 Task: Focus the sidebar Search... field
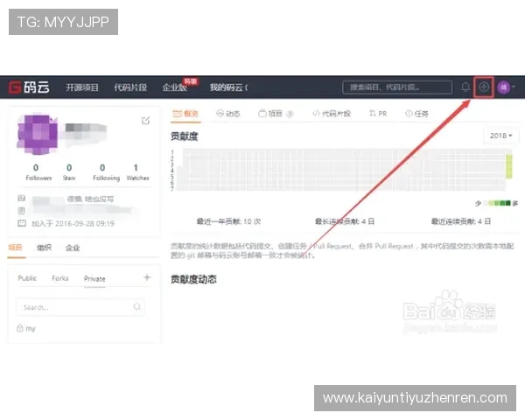click(80, 307)
